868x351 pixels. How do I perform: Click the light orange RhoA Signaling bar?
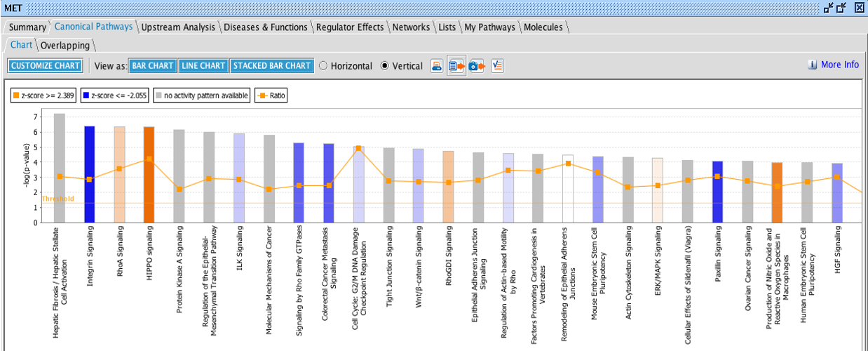click(x=119, y=175)
